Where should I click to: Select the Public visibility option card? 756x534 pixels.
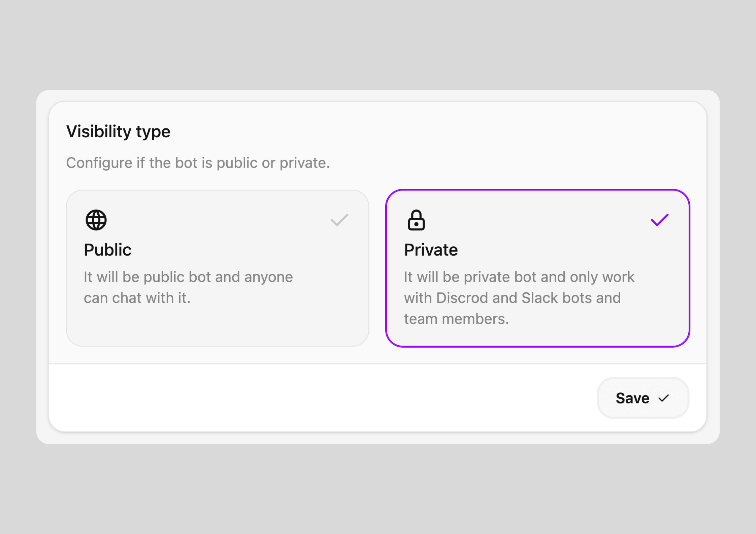tap(218, 268)
